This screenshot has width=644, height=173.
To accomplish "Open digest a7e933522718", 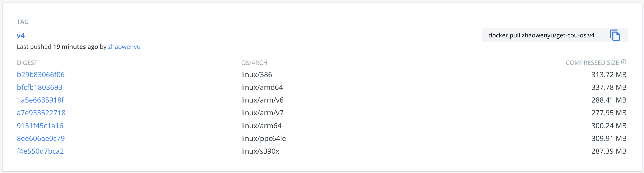I will (41, 113).
